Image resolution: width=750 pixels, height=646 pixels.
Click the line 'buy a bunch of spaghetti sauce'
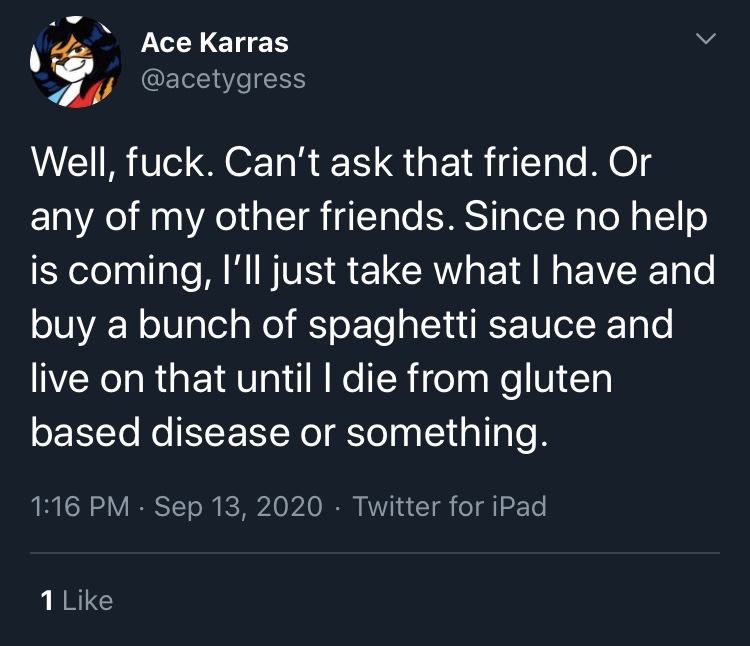[352, 325]
